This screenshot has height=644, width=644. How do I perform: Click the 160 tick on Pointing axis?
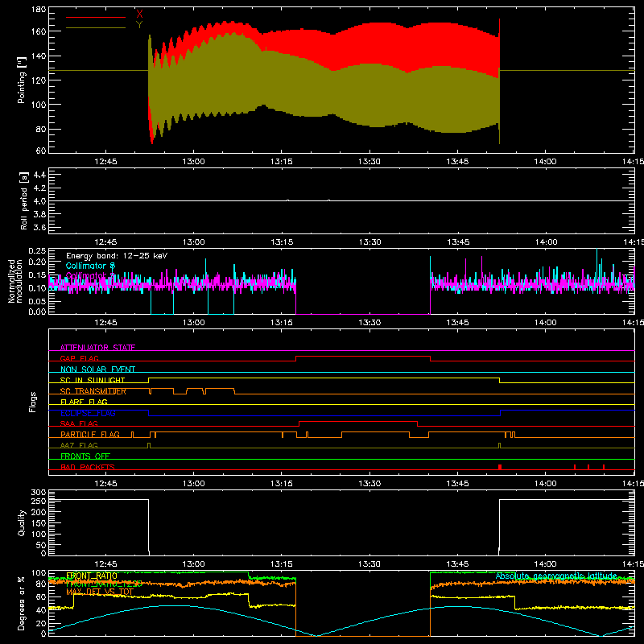pyautogui.click(x=39, y=31)
